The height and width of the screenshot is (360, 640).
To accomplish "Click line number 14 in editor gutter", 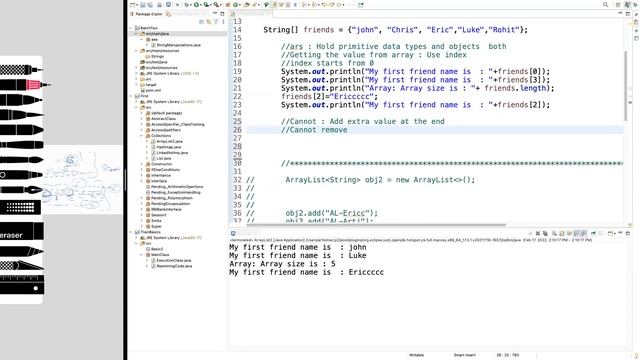I will 237,30.
